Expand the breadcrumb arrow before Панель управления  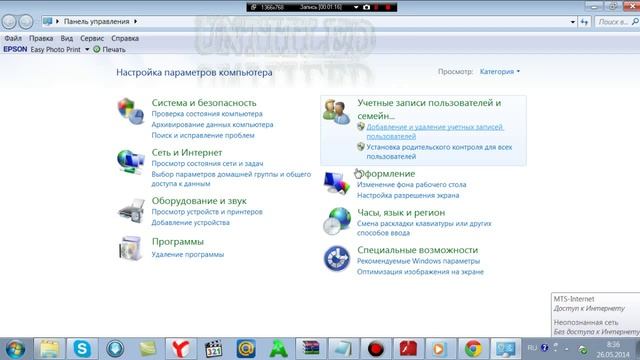click(x=58, y=21)
